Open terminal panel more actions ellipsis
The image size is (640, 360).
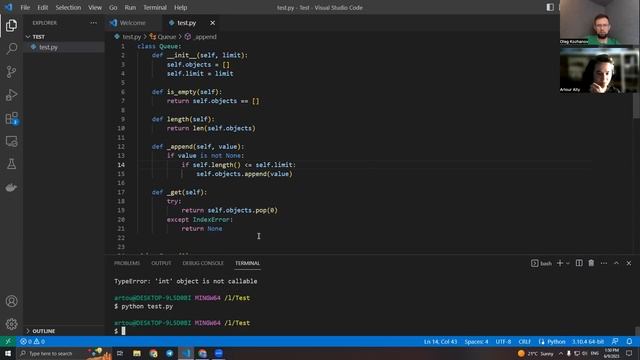(x=604, y=263)
